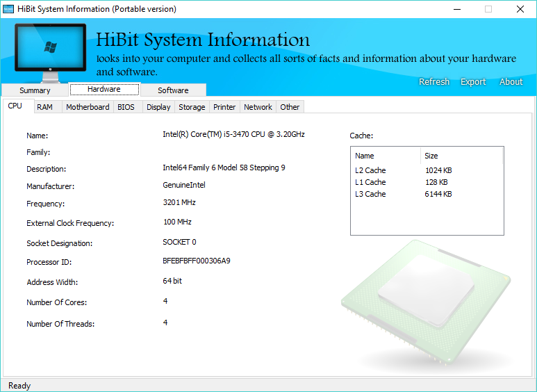Open the About link
537x392 pixels.
511,81
